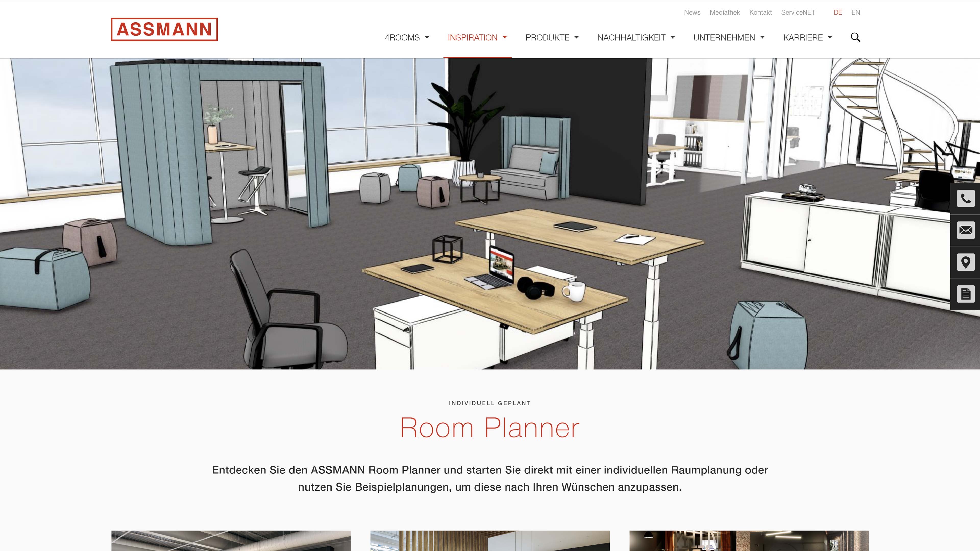The image size is (980, 551).
Task: Switch language to EN
Action: 855,12
